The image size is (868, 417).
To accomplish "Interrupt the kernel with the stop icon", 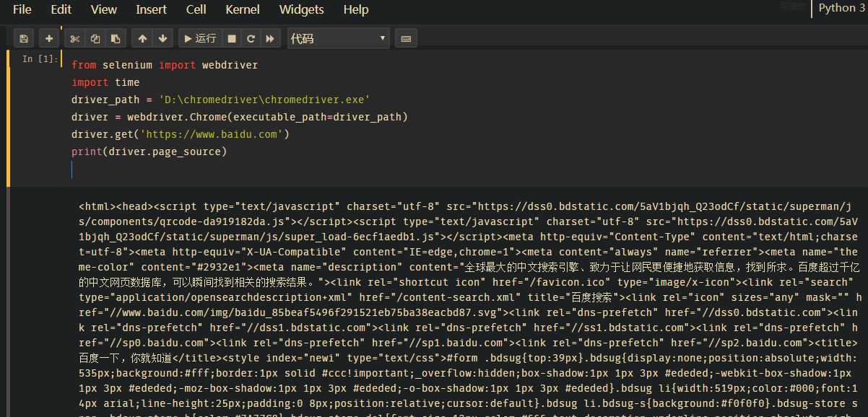I will tap(232, 38).
